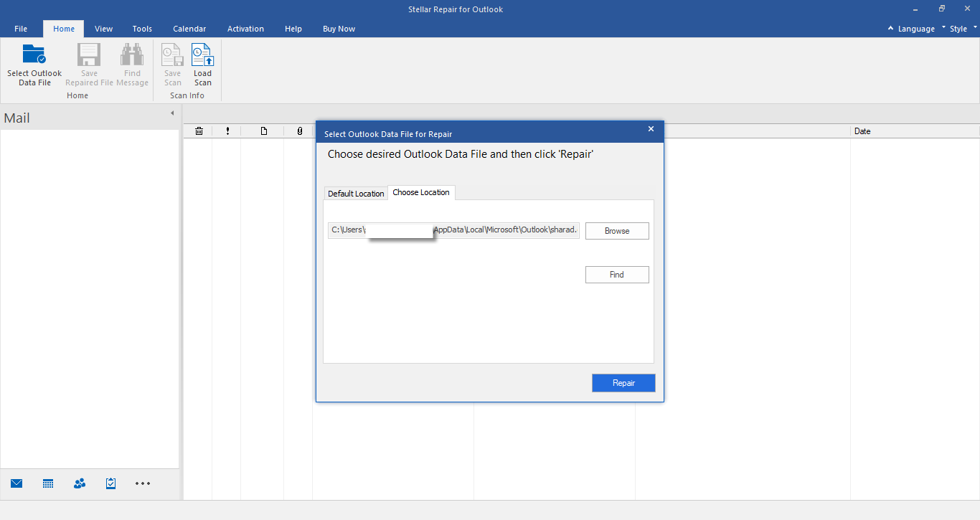Click the Select Outlook Data File icon
The height and width of the screenshot is (520, 980).
(x=34, y=56)
